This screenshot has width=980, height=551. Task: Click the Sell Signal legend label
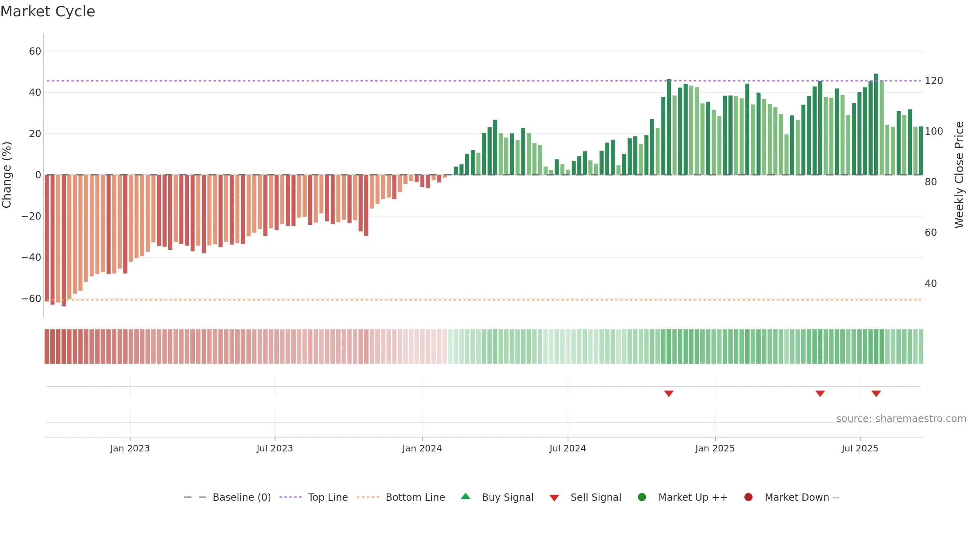596,497
